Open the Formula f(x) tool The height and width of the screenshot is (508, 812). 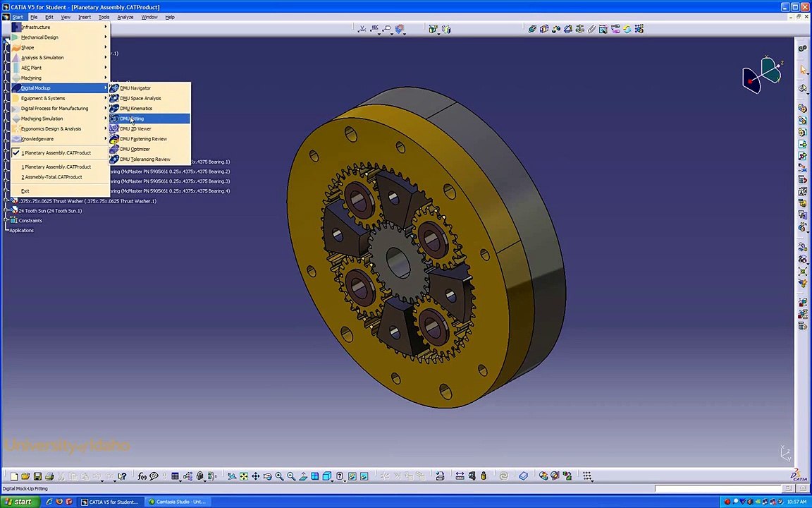(x=142, y=476)
